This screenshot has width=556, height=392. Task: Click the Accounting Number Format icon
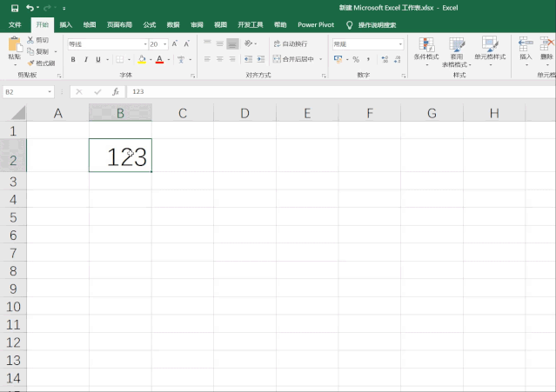pos(338,59)
